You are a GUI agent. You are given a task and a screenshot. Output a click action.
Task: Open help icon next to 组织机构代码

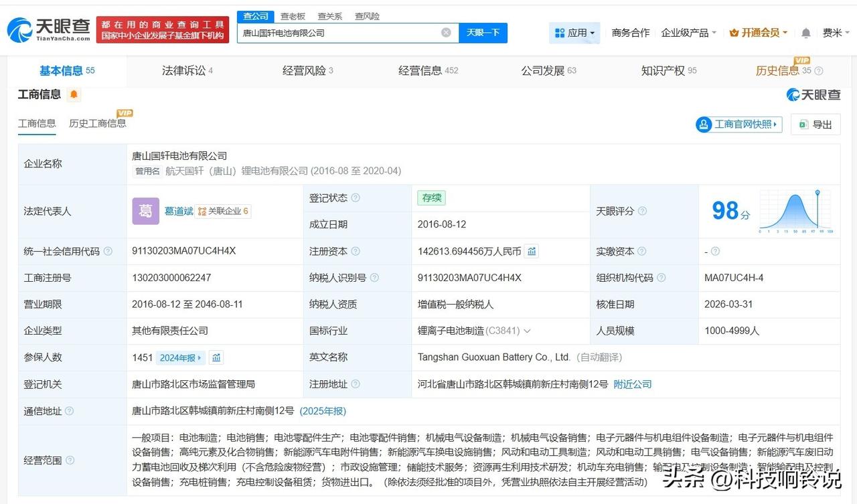coord(661,278)
